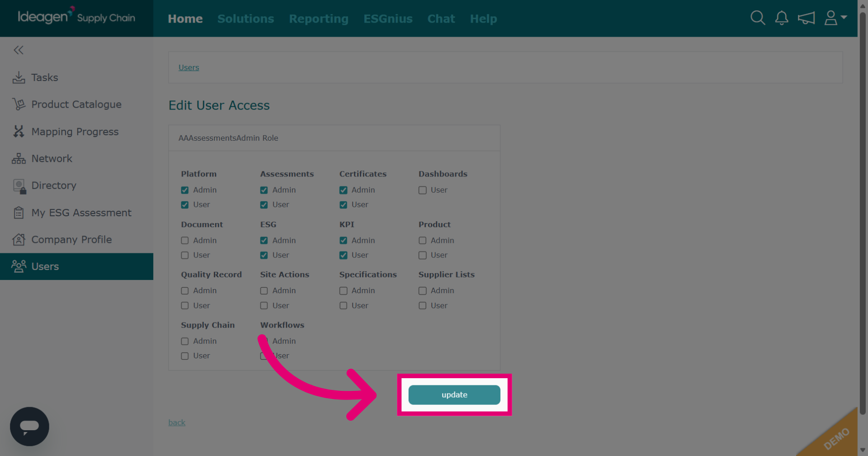Check Document User checkbox
This screenshot has height=456, width=868.
pyautogui.click(x=185, y=255)
